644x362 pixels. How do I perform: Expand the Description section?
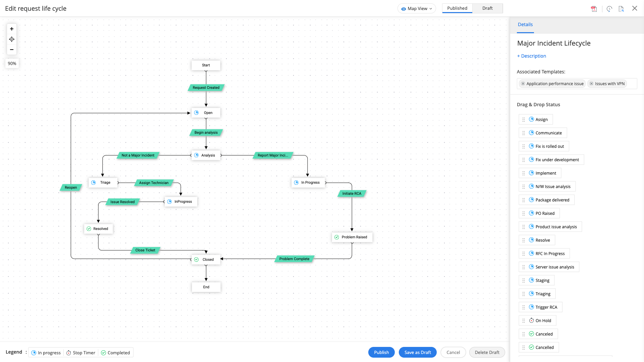pos(531,56)
